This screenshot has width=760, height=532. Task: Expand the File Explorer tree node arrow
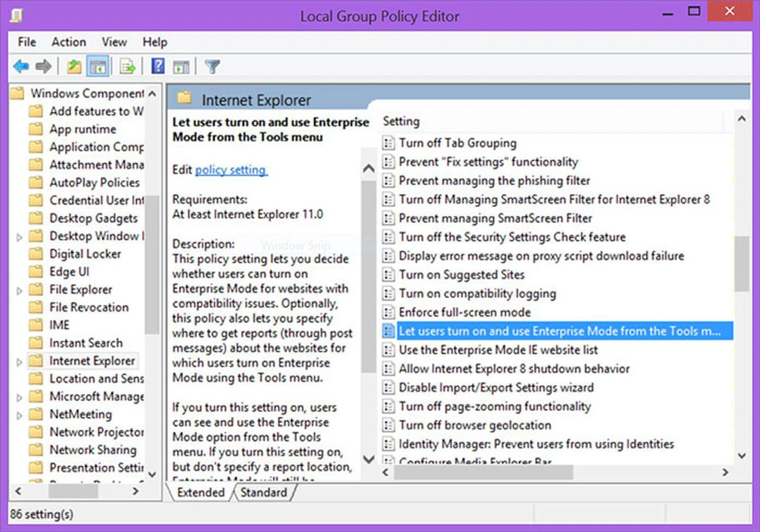[x=19, y=291]
